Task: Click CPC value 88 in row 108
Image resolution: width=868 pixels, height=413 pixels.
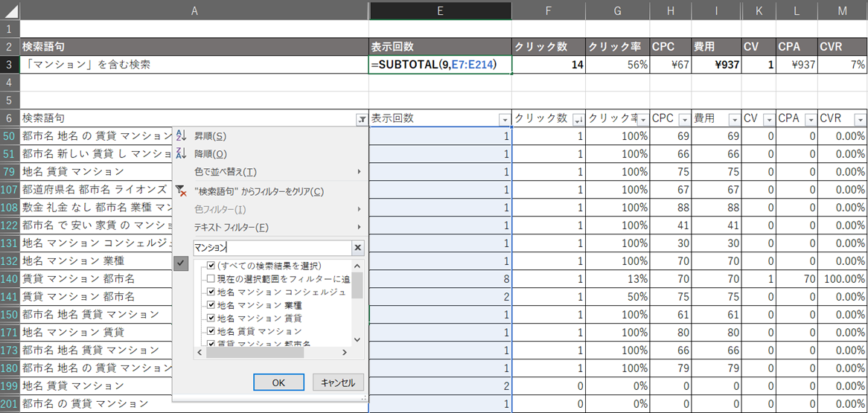Action: coord(671,208)
